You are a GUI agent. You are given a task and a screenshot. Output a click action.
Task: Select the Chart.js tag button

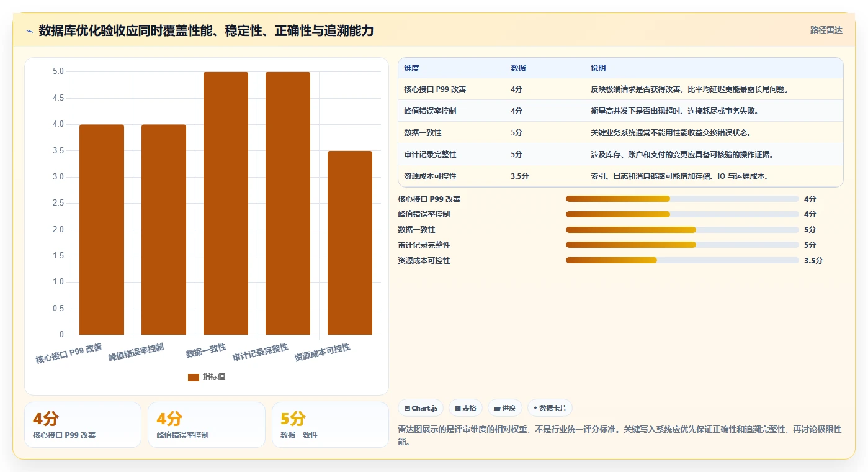(x=421, y=408)
